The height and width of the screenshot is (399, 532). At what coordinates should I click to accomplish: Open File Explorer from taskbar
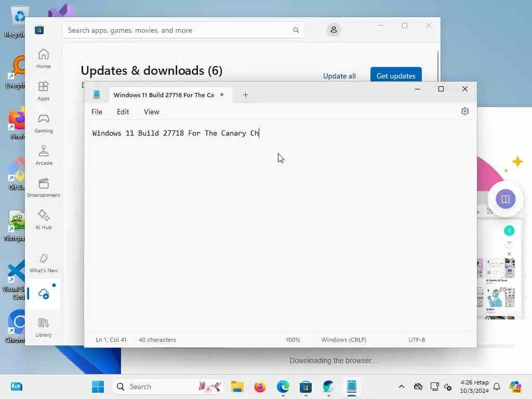(237, 387)
